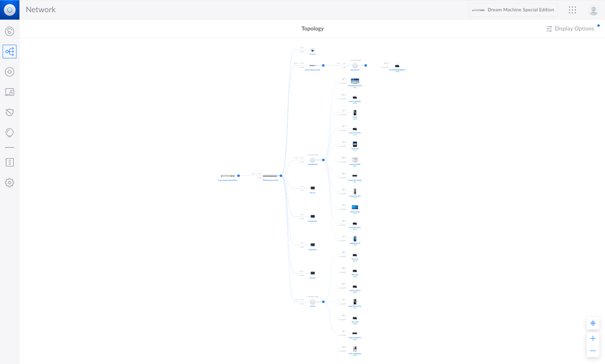Collapse the Dream Machine Special Edition node
Screen dimensions: 605x364
(238, 176)
